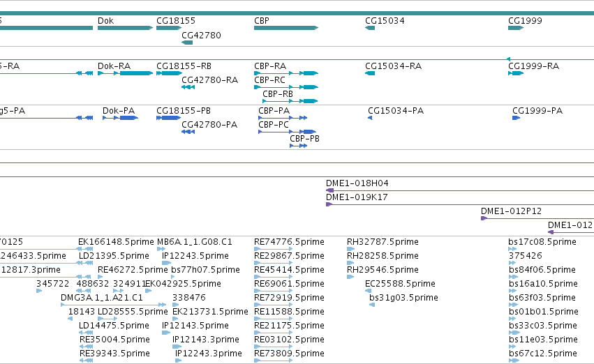Click EK213731.5prime EST label
This screenshot has width=594, height=364.
click(210, 312)
